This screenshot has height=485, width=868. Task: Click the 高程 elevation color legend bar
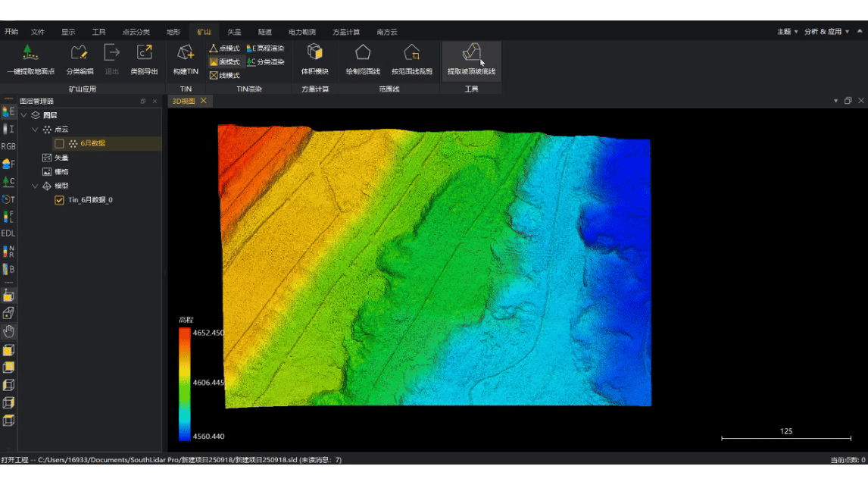click(x=185, y=384)
